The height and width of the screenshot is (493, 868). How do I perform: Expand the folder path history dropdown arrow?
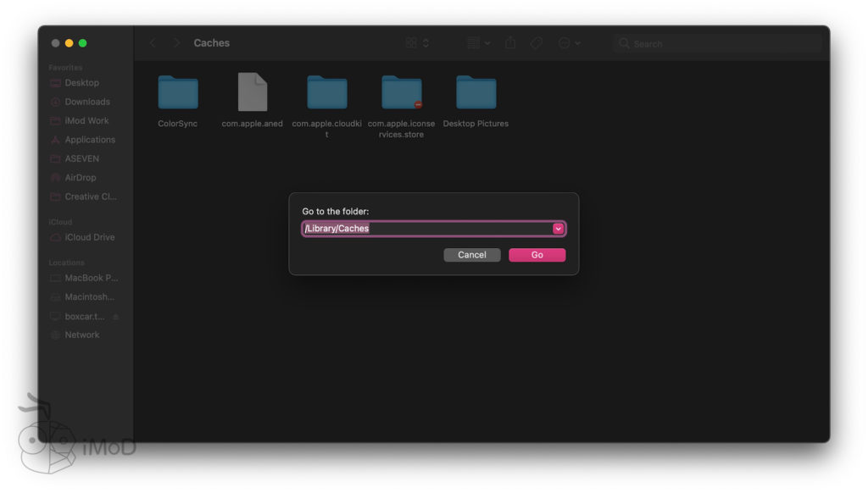pyautogui.click(x=558, y=229)
